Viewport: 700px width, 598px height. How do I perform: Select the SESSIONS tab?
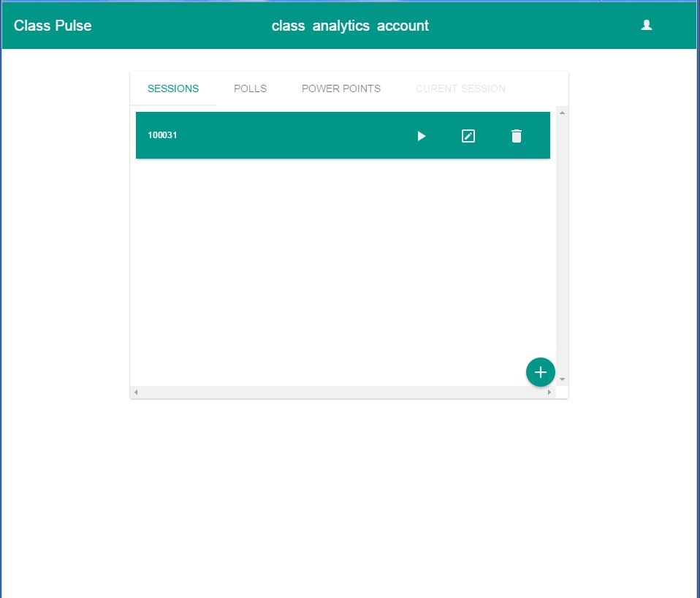point(173,88)
